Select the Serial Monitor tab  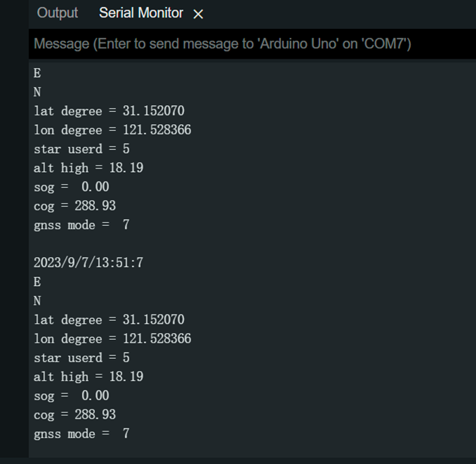pos(141,13)
